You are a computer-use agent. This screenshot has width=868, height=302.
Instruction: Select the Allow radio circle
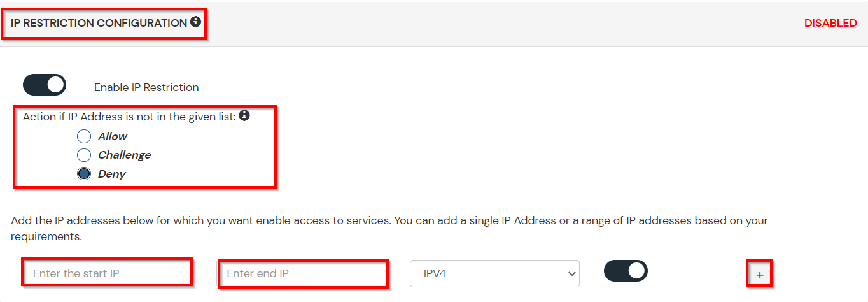[84, 136]
